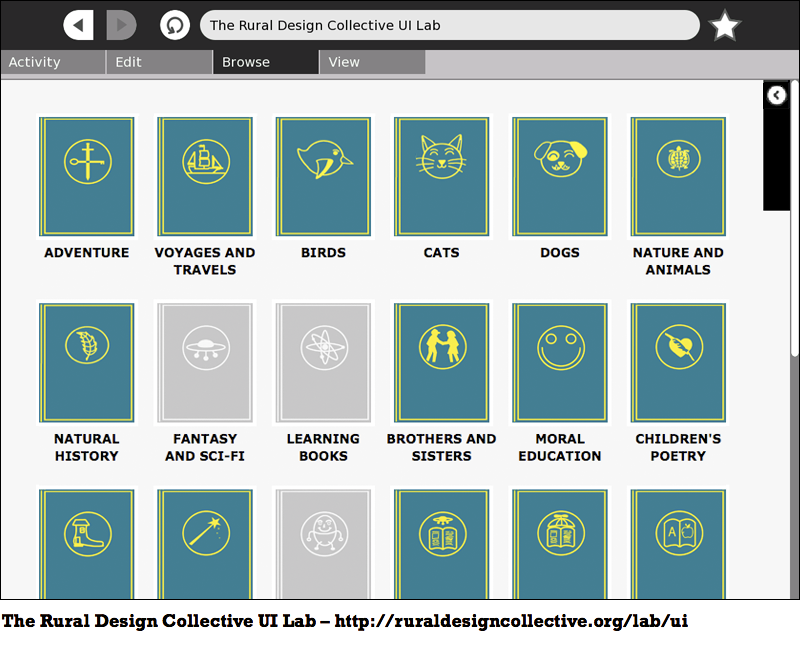Open the Adventure book with the sword icon
This screenshot has width=800, height=648.
tap(86, 176)
